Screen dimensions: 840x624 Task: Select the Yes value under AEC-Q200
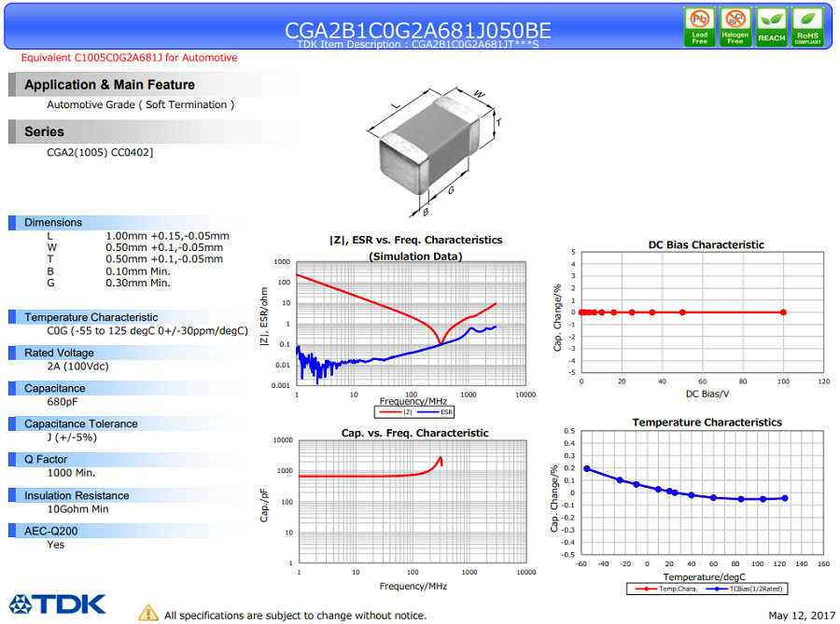click(x=55, y=545)
